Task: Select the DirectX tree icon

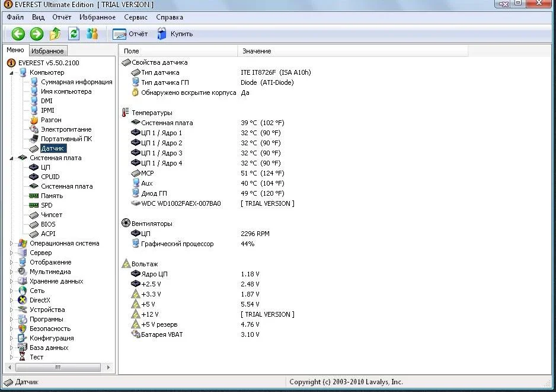Action: click(23, 300)
